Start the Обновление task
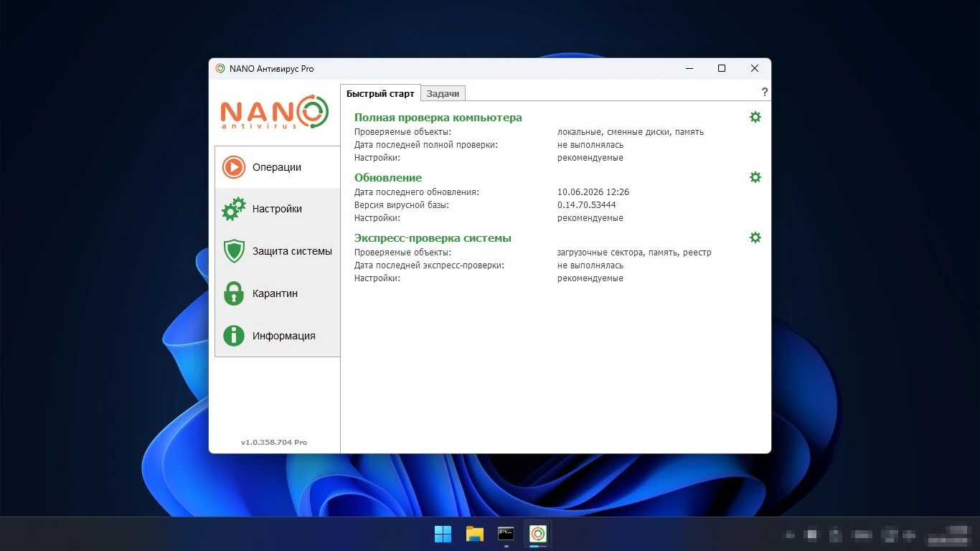 pyautogui.click(x=388, y=178)
